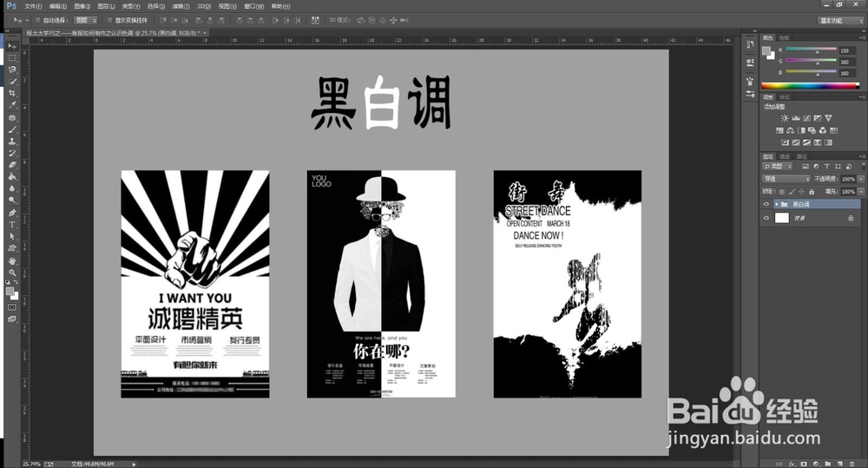
Task: Add a Curves adjustment layer
Action: pos(806,118)
